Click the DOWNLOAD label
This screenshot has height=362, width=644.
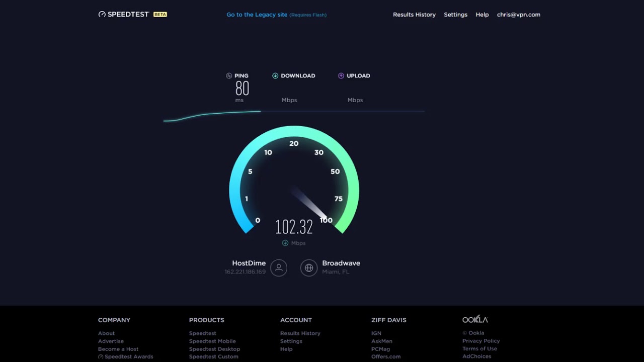298,76
